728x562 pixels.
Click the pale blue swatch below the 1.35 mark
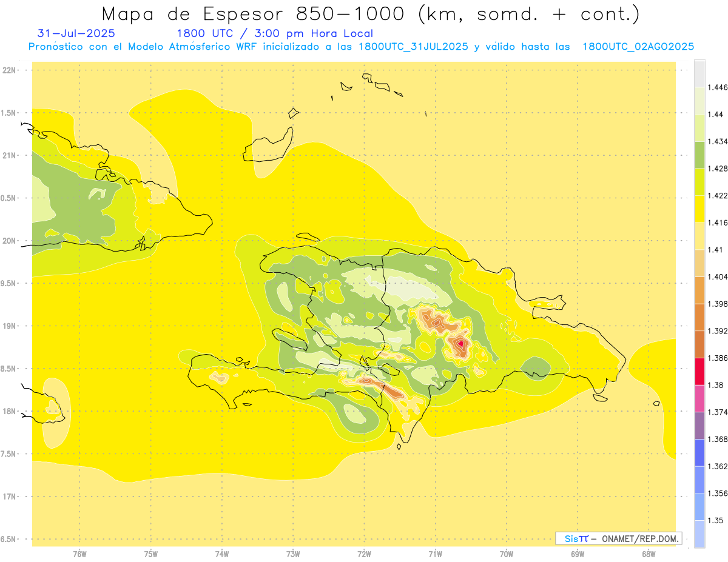pos(699,534)
